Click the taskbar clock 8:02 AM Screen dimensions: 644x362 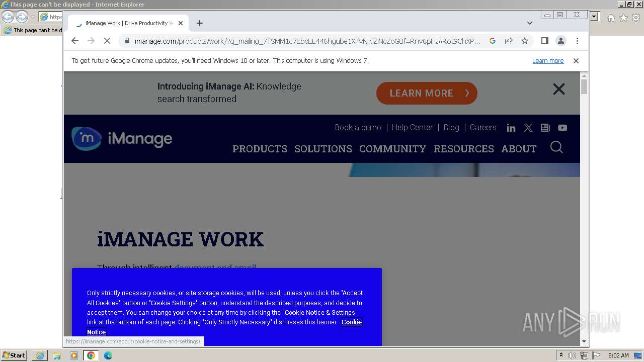pyautogui.click(x=618, y=355)
